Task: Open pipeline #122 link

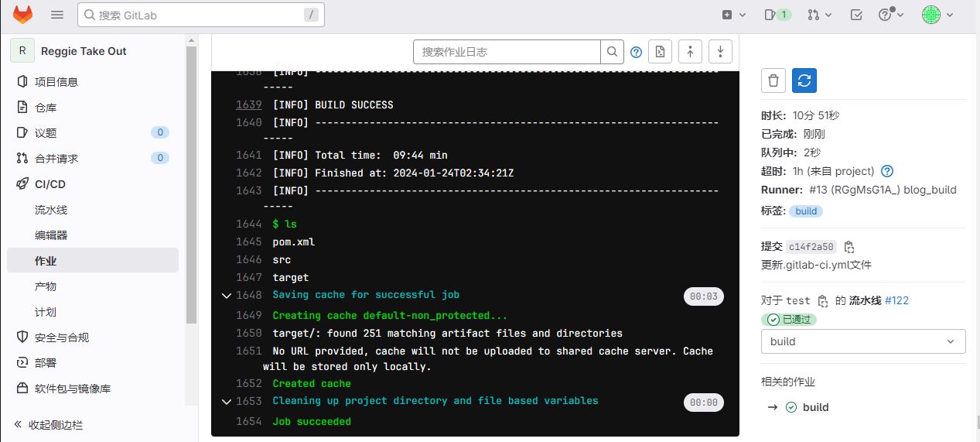Action: tap(896, 300)
